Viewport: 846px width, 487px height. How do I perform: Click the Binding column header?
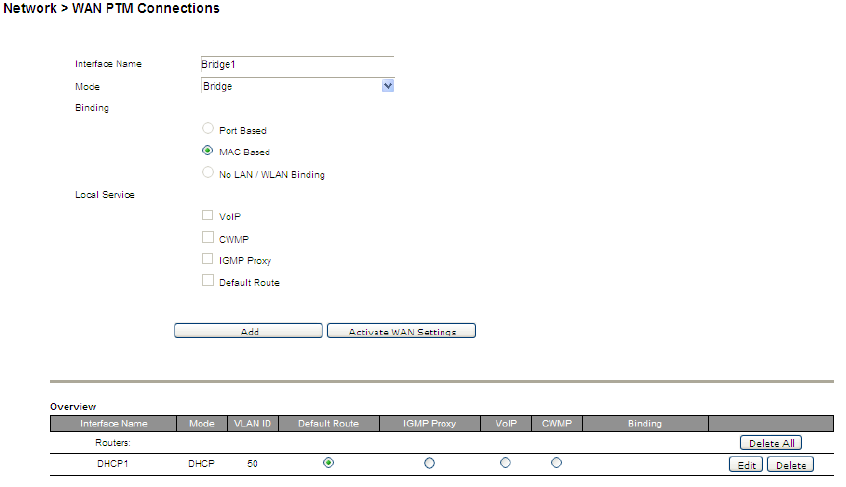click(645, 423)
